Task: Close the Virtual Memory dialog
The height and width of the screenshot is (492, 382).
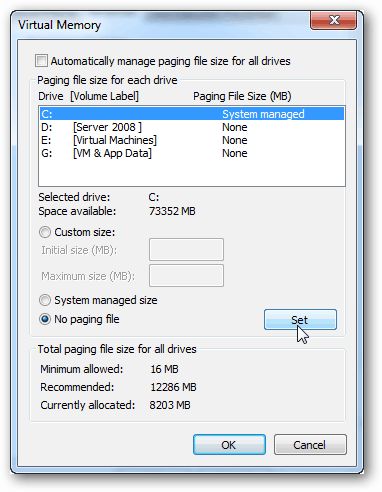Action: [x=333, y=20]
